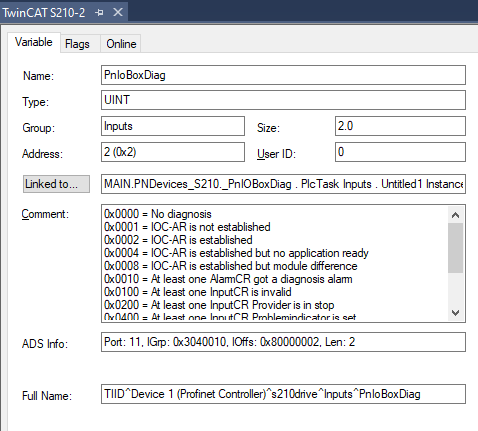Switch to the Flags tab

pyautogui.click(x=77, y=44)
